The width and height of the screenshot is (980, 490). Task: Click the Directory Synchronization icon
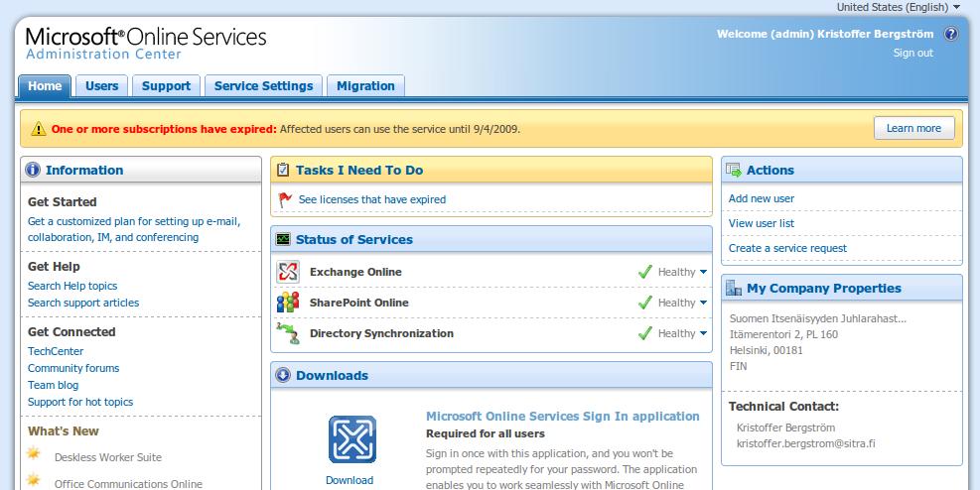point(288,333)
